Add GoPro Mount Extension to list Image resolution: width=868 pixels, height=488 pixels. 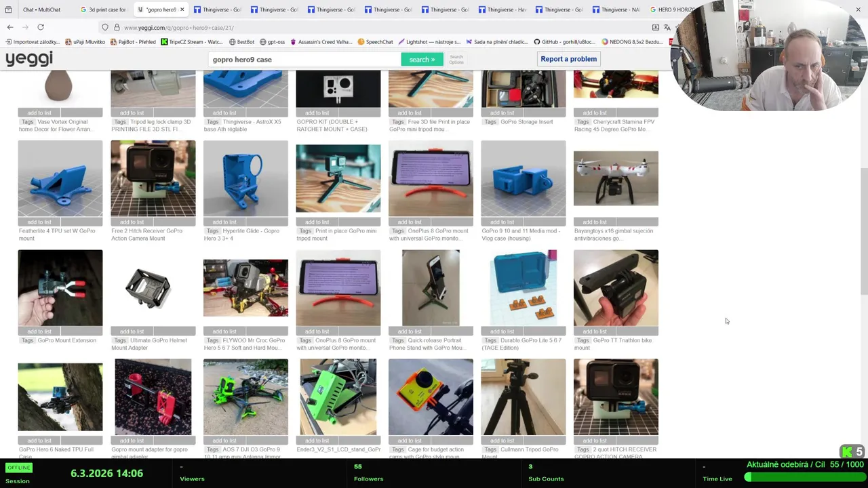coord(39,331)
